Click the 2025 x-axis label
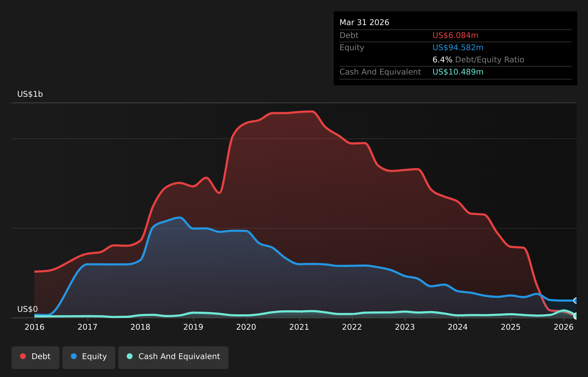This screenshot has width=588, height=377. tap(511, 327)
